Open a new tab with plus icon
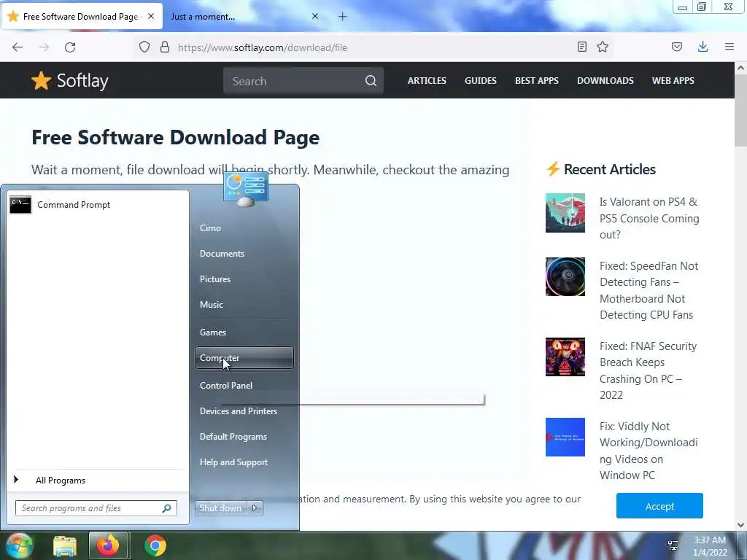The width and height of the screenshot is (747, 560). (343, 17)
